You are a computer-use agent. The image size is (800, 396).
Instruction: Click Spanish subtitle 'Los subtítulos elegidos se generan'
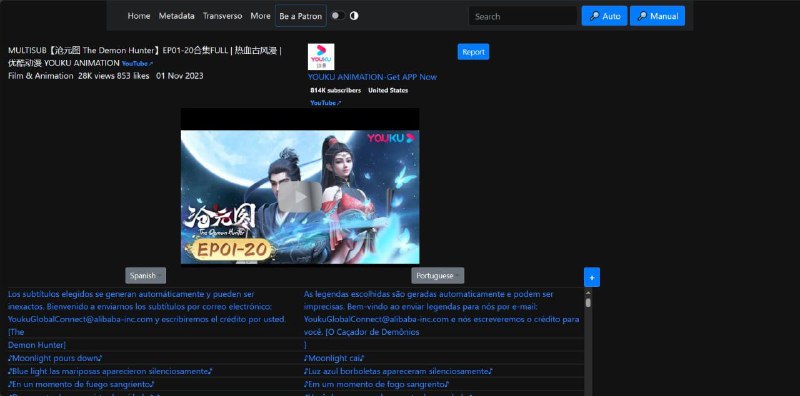point(147,313)
